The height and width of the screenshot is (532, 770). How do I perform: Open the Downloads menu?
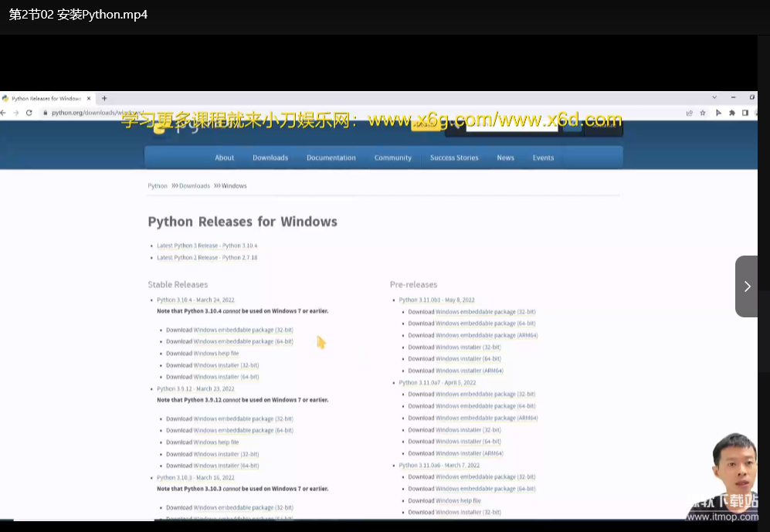click(x=270, y=158)
